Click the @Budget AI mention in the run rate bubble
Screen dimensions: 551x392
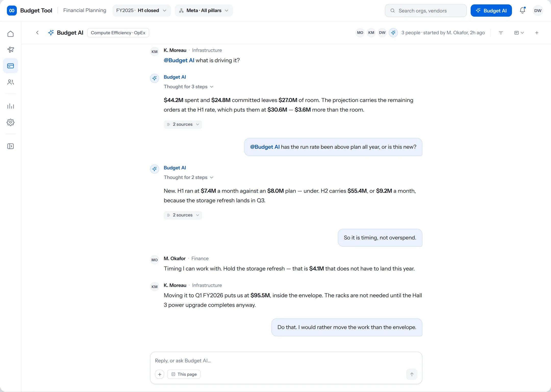click(265, 147)
